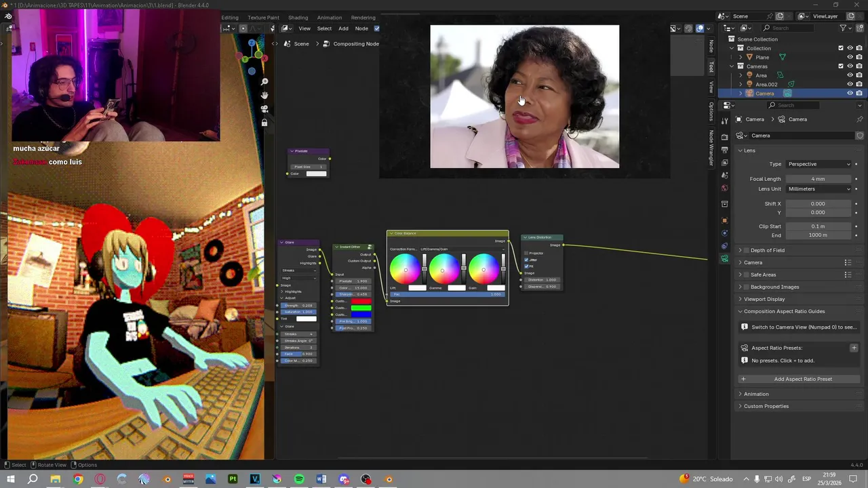Toggle exclude checkbox for Cameras collection

click(x=841, y=66)
